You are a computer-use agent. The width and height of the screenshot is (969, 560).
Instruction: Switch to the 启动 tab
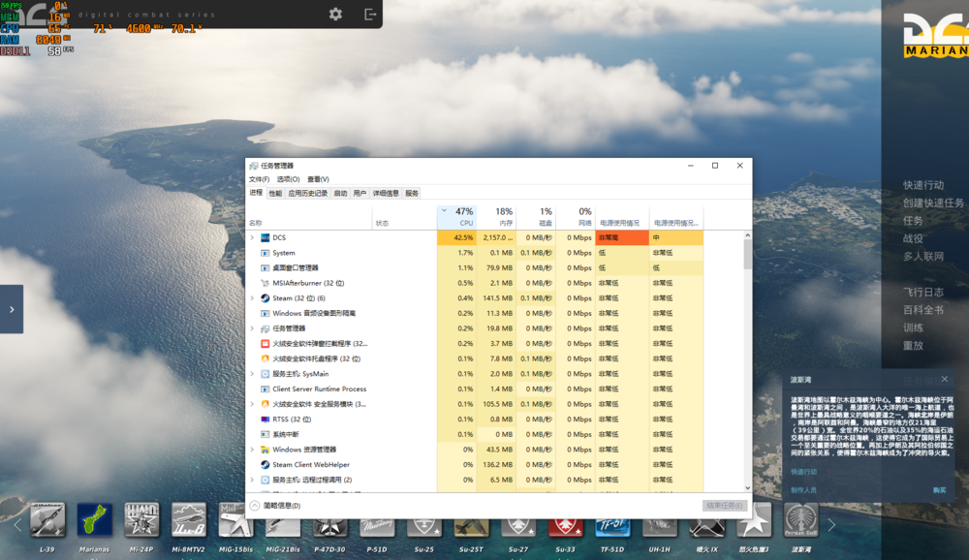click(340, 194)
